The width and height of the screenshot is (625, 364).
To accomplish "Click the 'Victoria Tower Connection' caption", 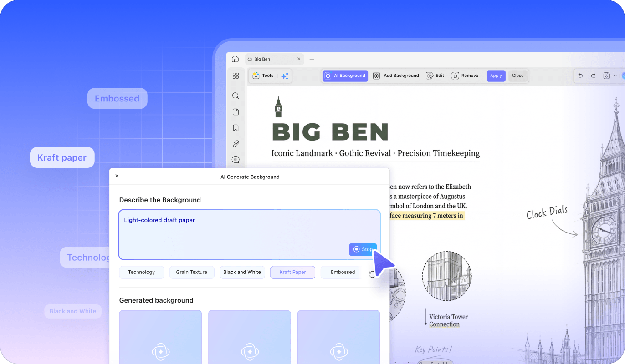I will click(449, 320).
